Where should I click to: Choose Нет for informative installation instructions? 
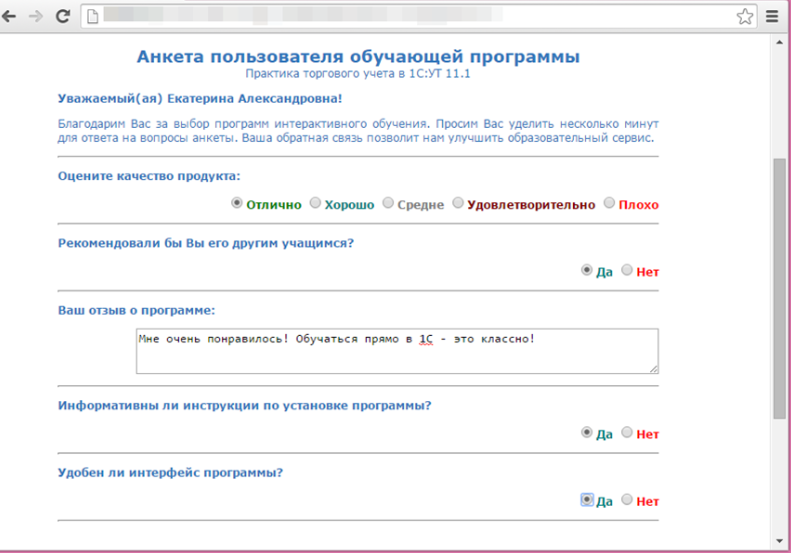pos(627,432)
